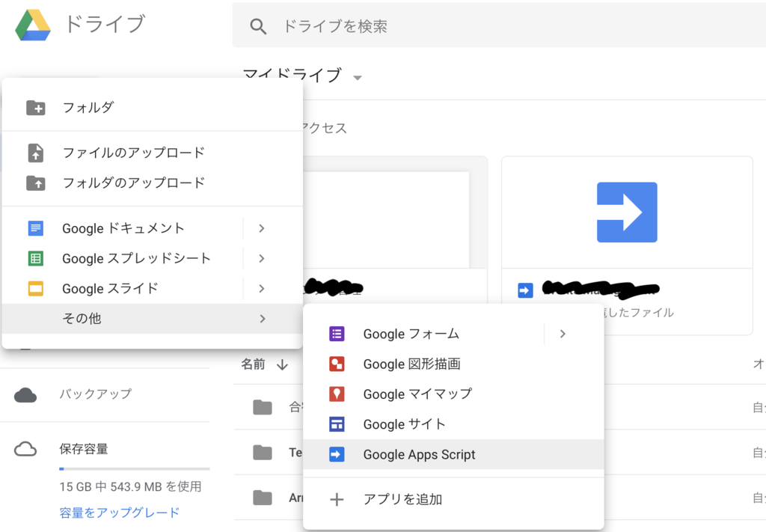Click the 名前 column header
The image size is (766, 532).
pyautogui.click(x=253, y=364)
